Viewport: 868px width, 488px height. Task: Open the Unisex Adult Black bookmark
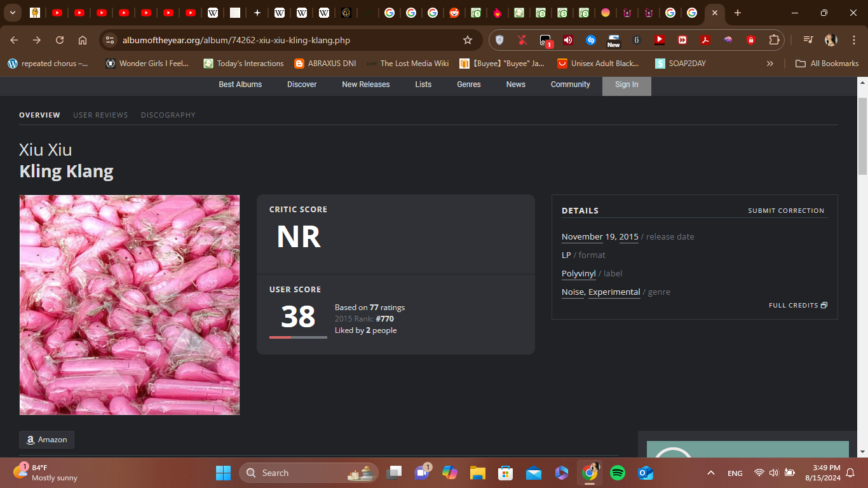(x=599, y=64)
